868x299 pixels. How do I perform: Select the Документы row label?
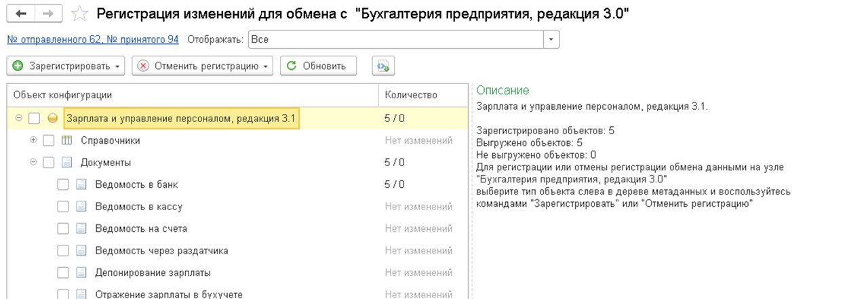(x=106, y=163)
